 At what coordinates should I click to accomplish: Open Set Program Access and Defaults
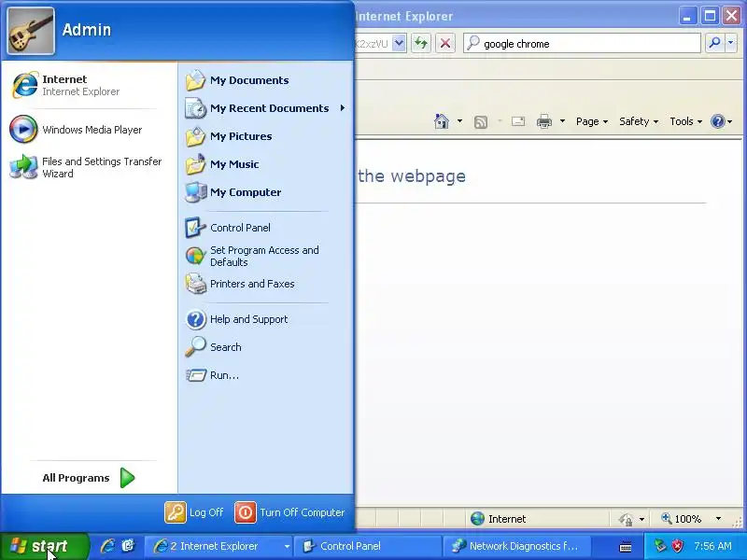pyautogui.click(x=265, y=256)
